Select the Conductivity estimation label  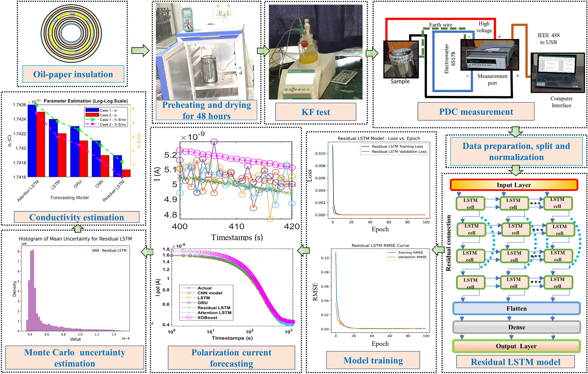click(x=77, y=217)
